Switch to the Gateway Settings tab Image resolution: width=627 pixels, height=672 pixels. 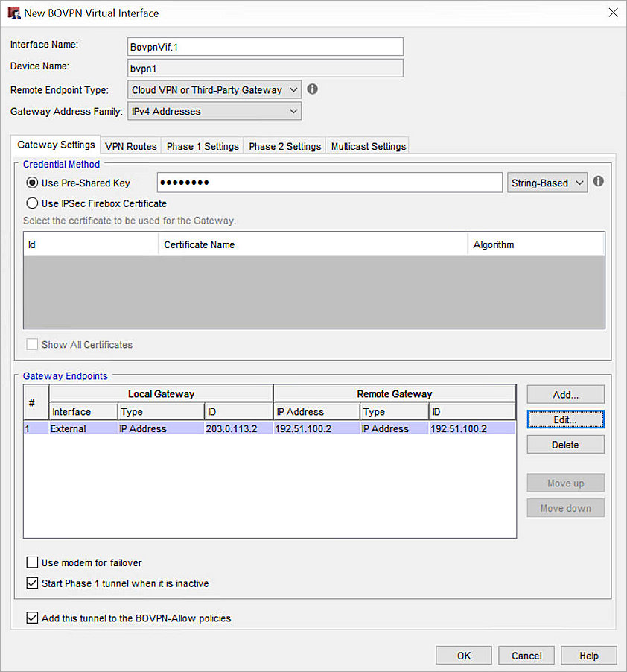[56, 145]
